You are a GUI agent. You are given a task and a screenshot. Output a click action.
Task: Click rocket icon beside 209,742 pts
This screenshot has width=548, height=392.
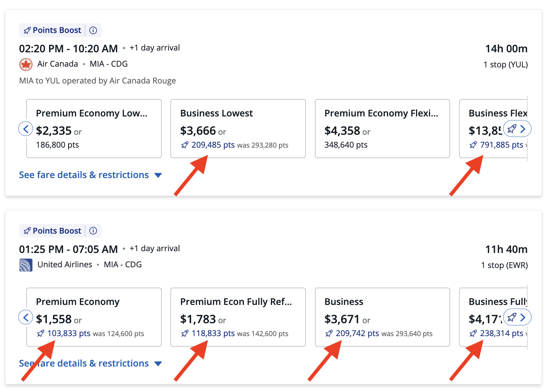coord(329,334)
